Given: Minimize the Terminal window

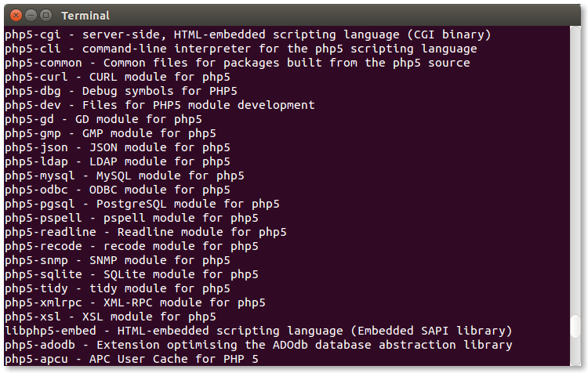Looking at the screenshot, I should pyautogui.click(x=30, y=15).
